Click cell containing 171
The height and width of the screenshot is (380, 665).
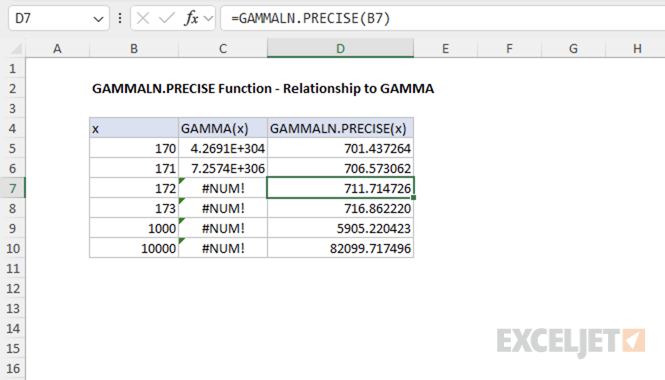click(134, 168)
